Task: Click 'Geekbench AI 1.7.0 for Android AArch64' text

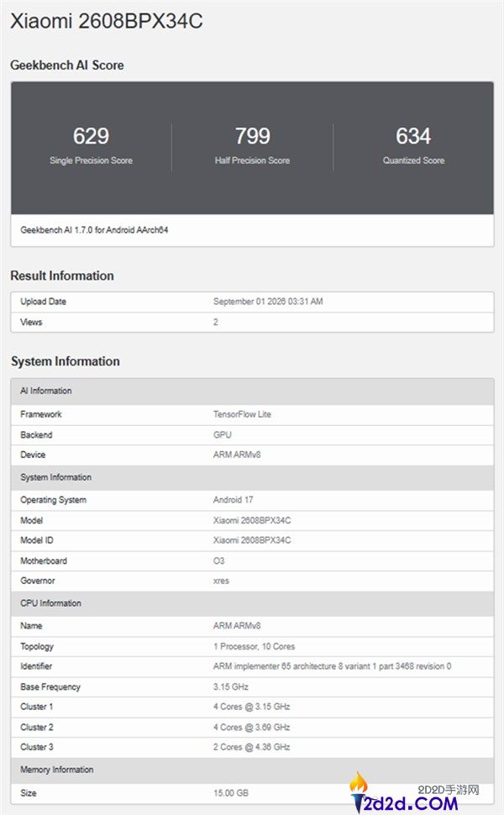Action: click(95, 229)
